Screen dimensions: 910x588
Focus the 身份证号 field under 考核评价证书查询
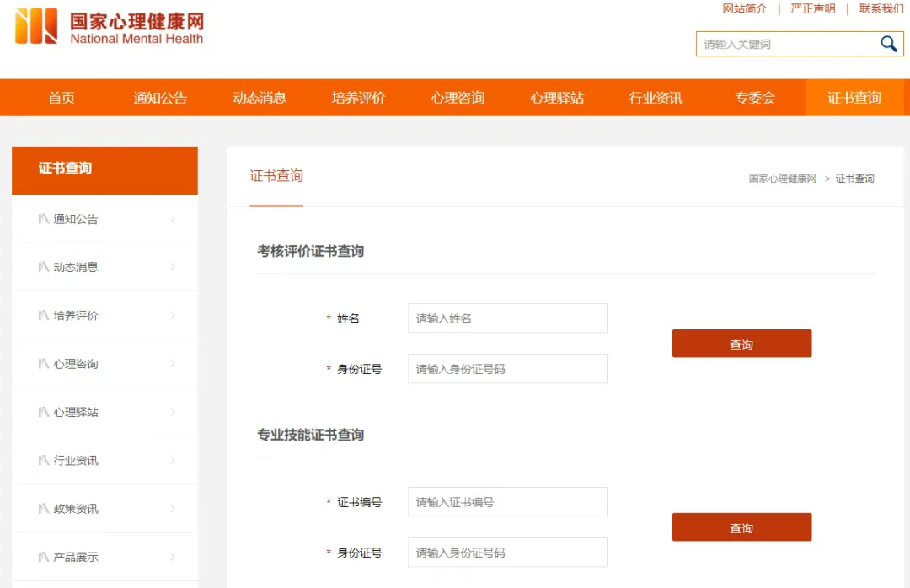pyautogui.click(x=508, y=369)
